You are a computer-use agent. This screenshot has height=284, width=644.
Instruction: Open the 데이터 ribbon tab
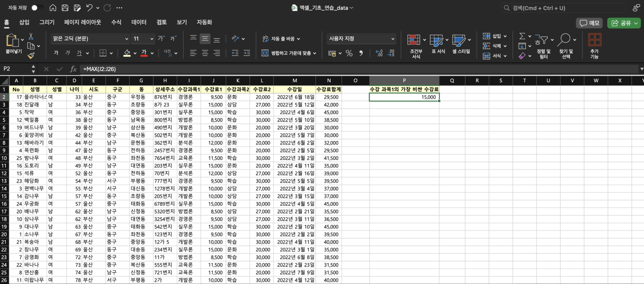[x=139, y=22]
